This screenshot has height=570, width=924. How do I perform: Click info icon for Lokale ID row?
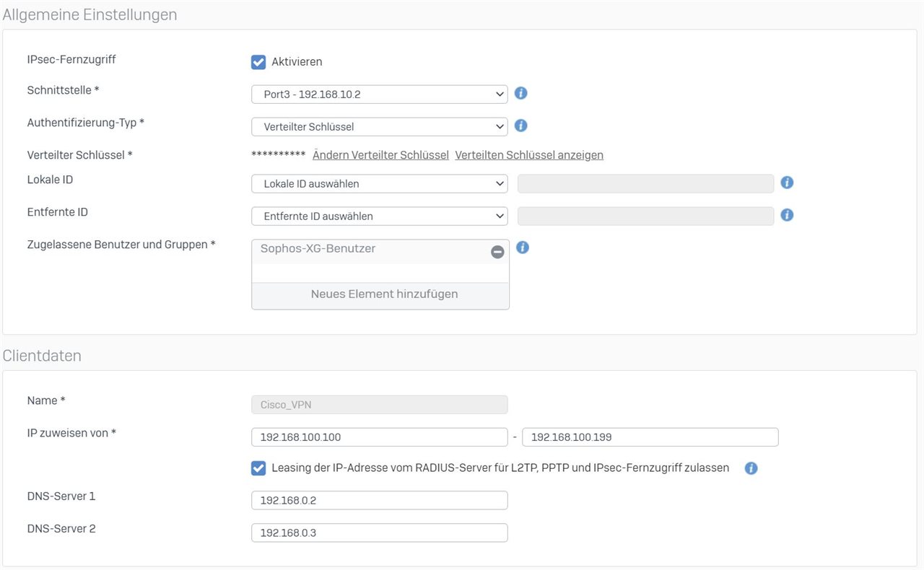tap(787, 183)
